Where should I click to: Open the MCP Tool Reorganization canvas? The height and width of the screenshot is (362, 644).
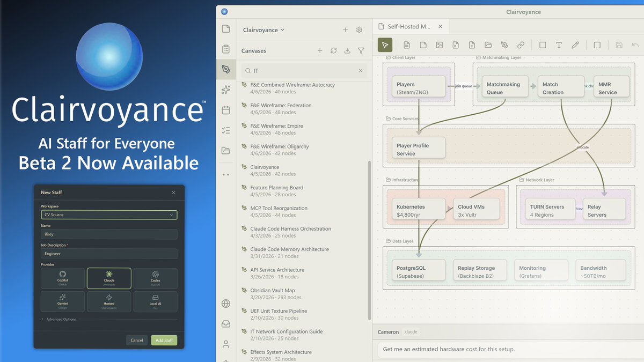[x=304, y=211]
